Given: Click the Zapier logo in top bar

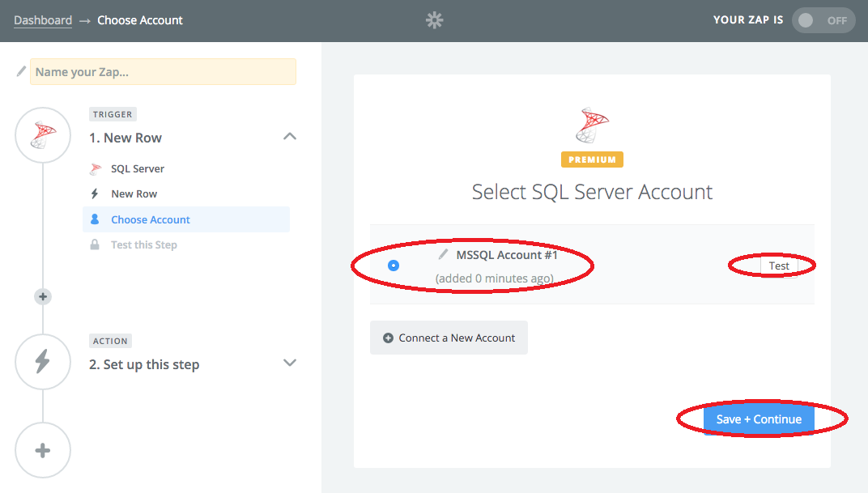Looking at the screenshot, I should (x=435, y=20).
